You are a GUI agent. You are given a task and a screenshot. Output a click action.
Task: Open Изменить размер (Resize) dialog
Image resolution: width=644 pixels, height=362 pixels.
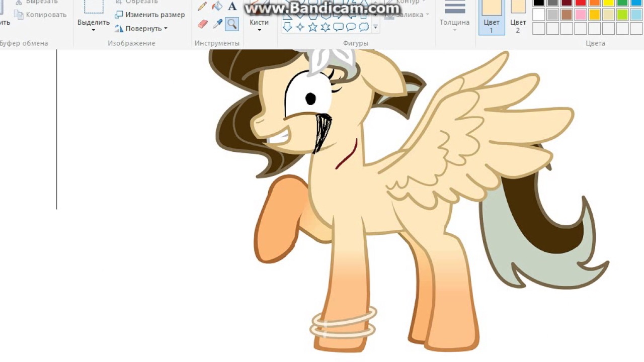click(150, 15)
